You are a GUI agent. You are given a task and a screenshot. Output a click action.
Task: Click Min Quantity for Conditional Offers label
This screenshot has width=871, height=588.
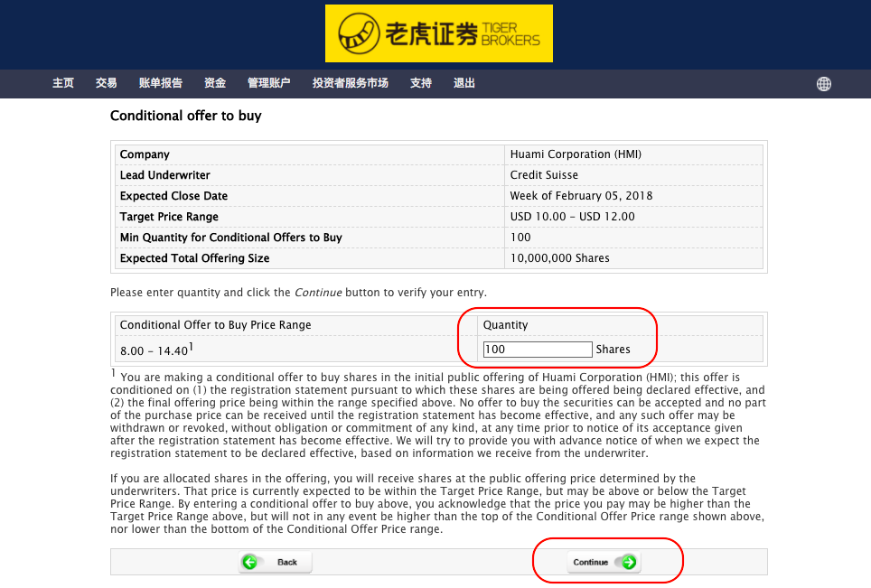point(230,238)
